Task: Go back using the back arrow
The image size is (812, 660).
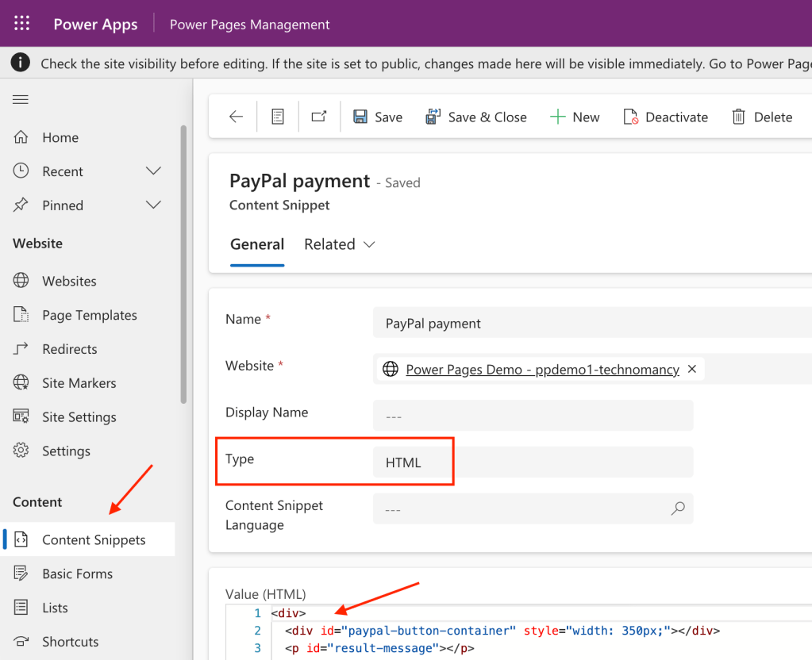Action: [236, 117]
